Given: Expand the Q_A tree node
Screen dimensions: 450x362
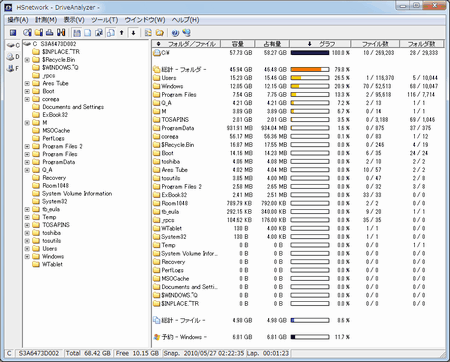Looking at the screenshot, I should 27,170.
